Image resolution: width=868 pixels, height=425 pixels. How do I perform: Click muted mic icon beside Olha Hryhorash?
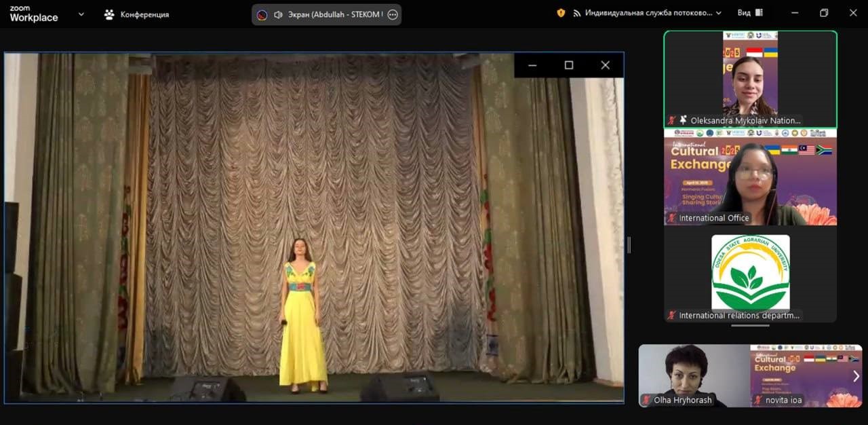coord(647,400)
